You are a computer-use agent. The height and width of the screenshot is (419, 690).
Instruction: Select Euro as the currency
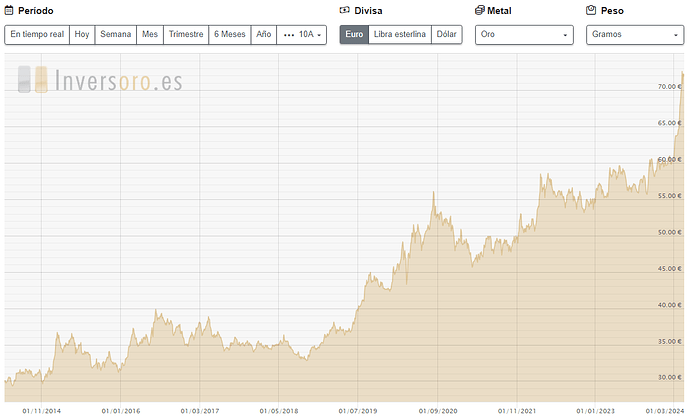point(354,34)
